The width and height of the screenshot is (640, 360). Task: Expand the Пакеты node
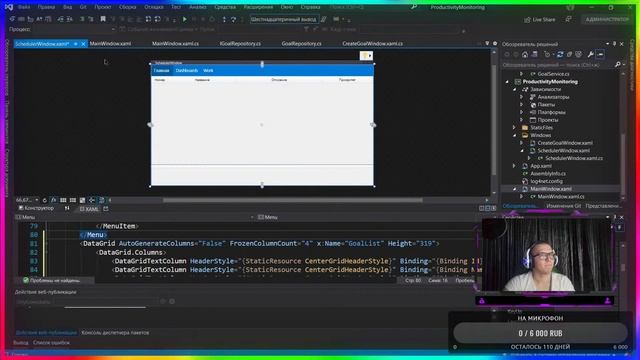(521, 104)
